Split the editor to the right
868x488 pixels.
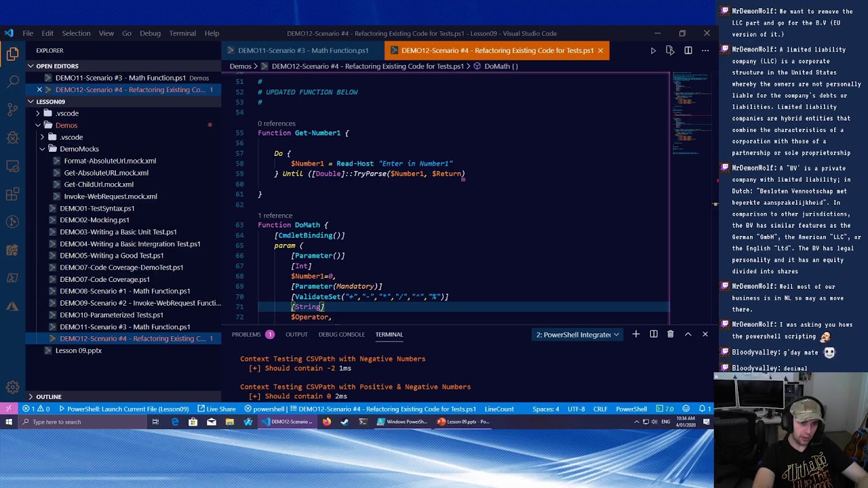pyautogui.click(x=688, y=50)
